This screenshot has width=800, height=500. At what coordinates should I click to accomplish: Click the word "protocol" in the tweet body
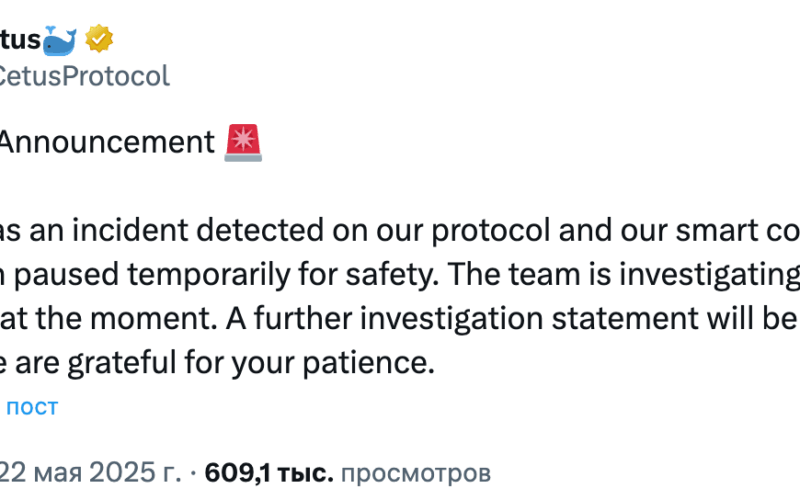(x=491, y=231)
